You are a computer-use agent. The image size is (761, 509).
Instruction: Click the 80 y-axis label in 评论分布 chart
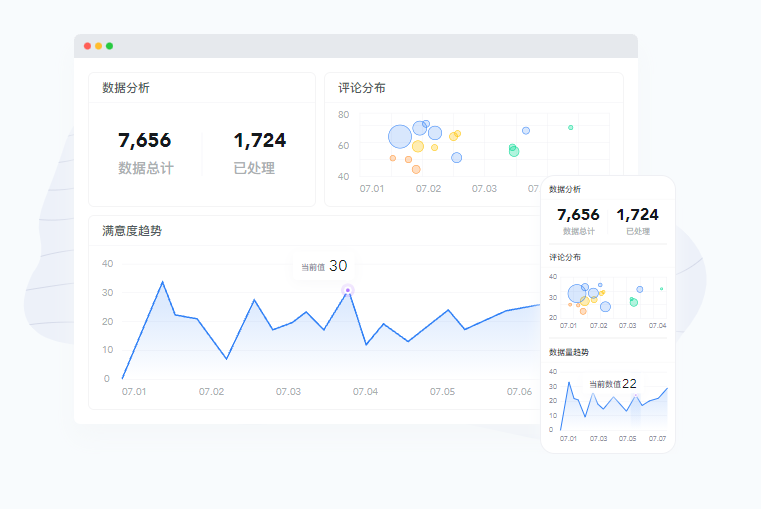(x=344, y=115)
